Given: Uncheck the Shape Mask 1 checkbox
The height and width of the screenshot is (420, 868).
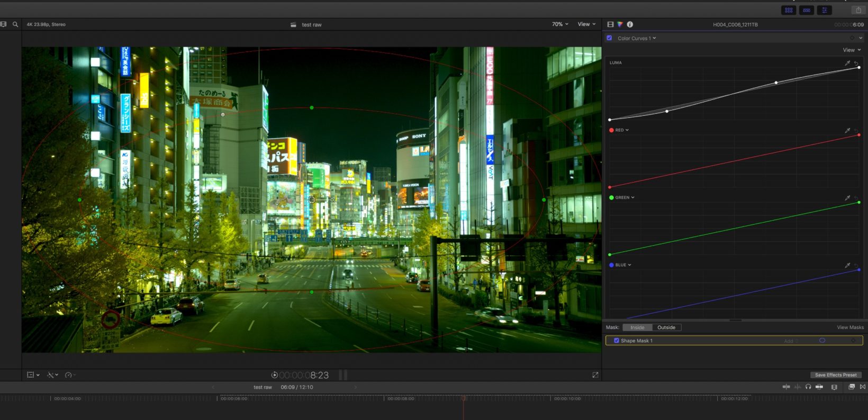Looking at the screenshot, I should (x=616, y=341).
